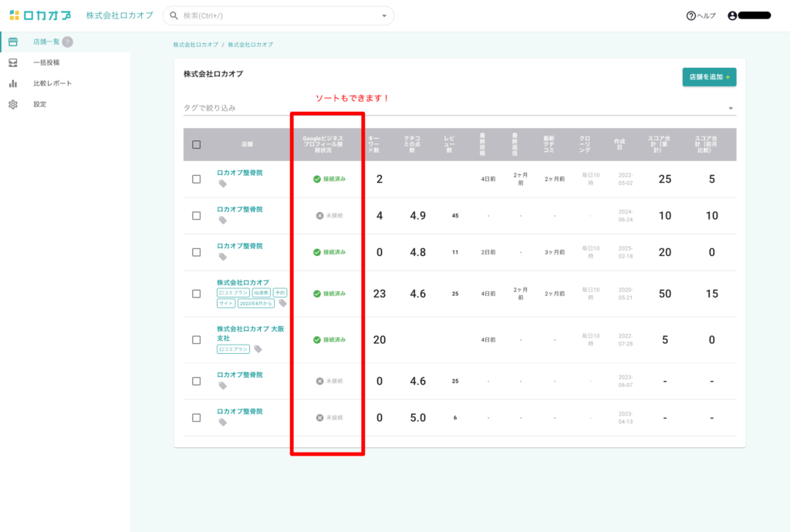Sort by クローリング column header

tap(585, 144)
